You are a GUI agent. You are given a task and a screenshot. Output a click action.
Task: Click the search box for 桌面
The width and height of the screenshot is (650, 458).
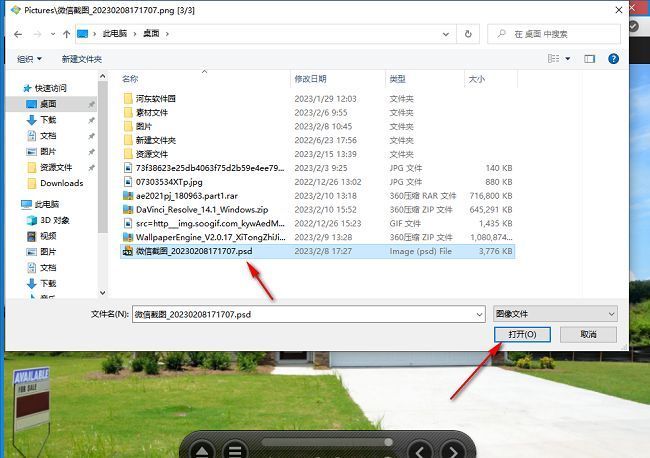[555, 34]
